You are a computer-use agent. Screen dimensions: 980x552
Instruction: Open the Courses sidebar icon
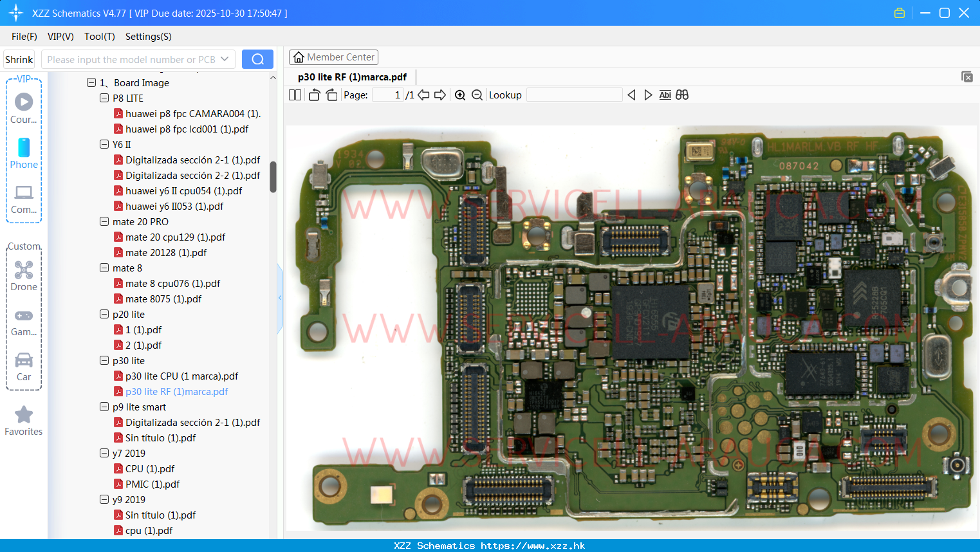tap(24, 102)
